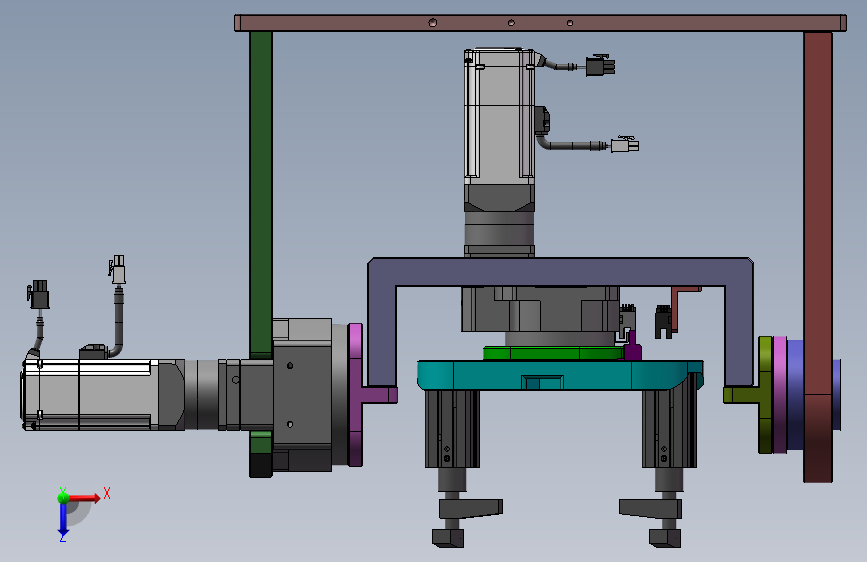Screen dimensions: 867x562
Task: Select the white connector on the vertical motor's lower cable
Action: point(625,144)
